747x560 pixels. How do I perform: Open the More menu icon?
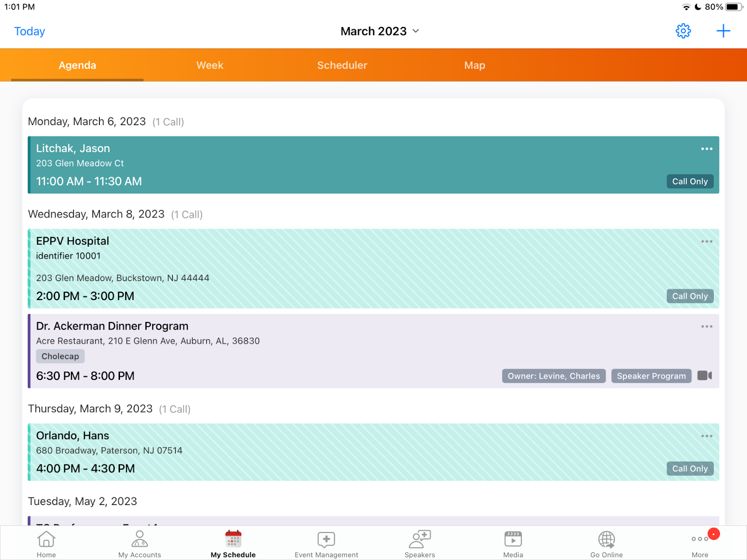point(700,540)
